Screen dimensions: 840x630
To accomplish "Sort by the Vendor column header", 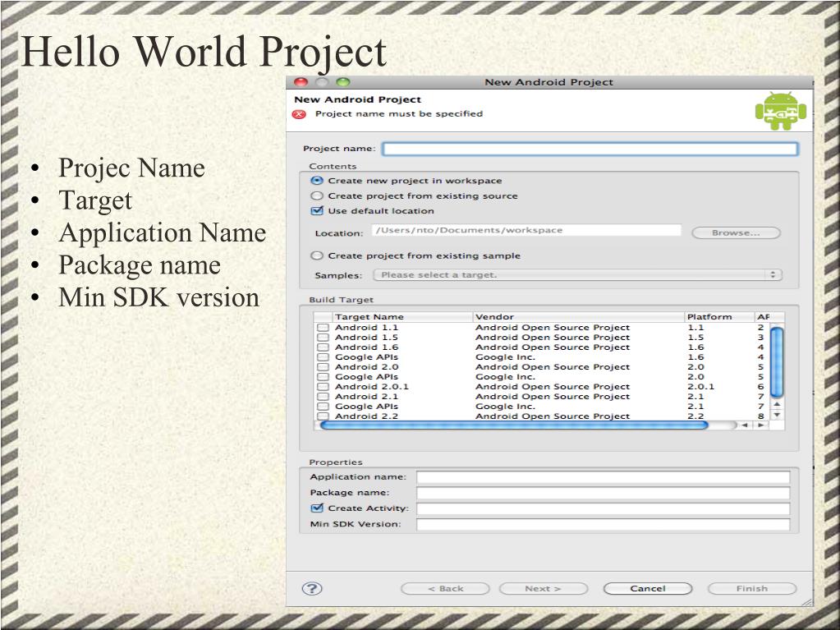I will click(x=579, y=316).
